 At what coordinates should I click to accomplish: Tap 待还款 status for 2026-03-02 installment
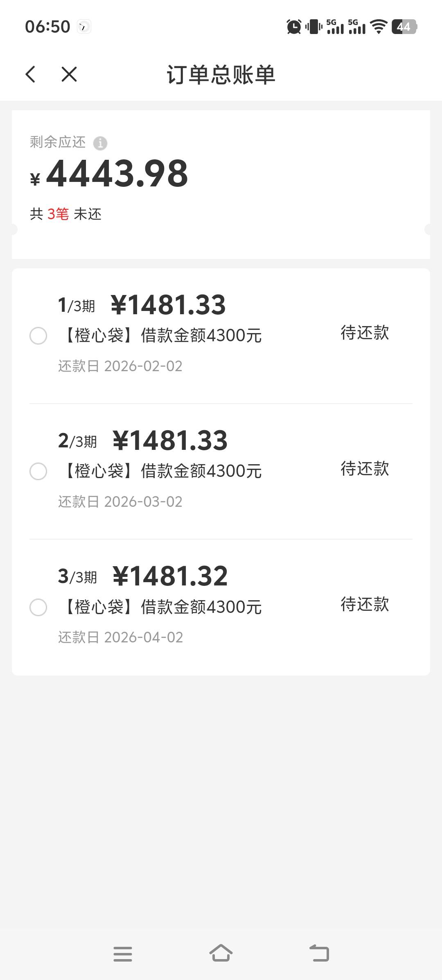pyautogui.click(x=364, y=468)
